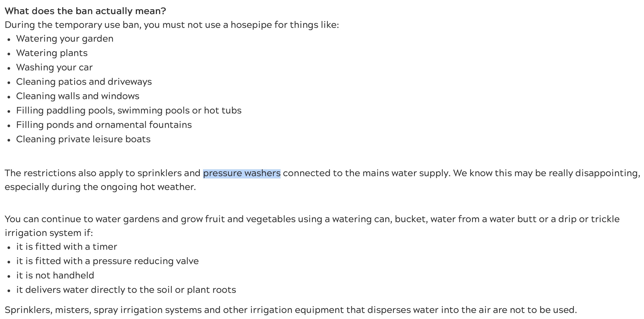Click 'especially during the ongoing hot weather' line
This screenshot has width=644, height=319.
point(100,187)
